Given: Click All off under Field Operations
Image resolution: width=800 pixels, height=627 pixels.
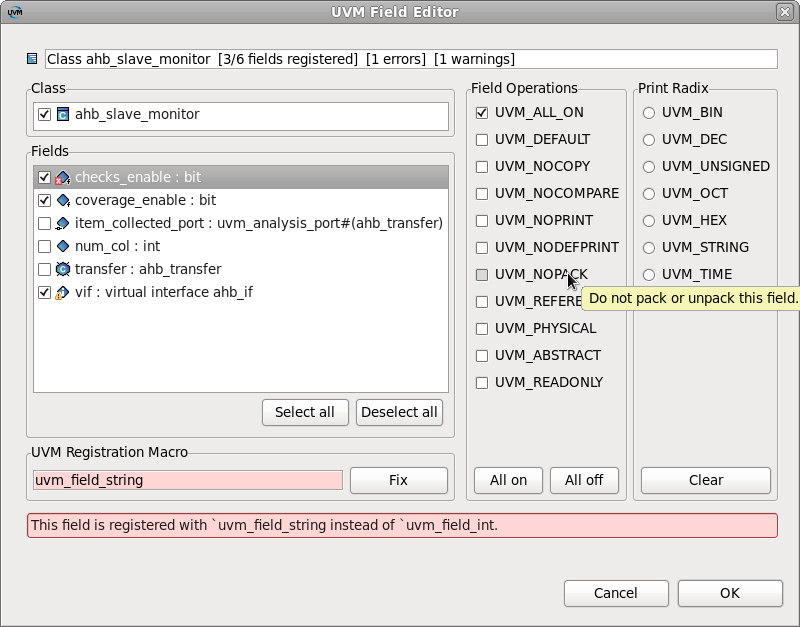Looking at the screenshot, I should [x=584, y=480].
